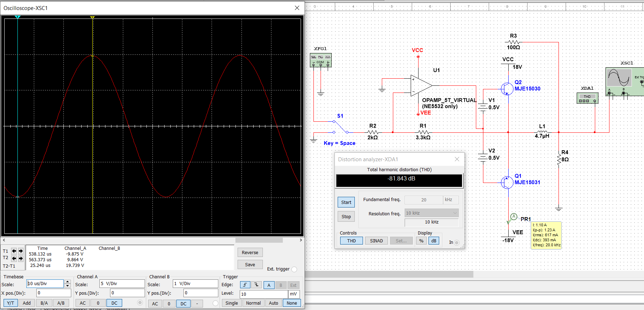Close the Oscilloscope-XSC1 window

click(x=297, y=8)
